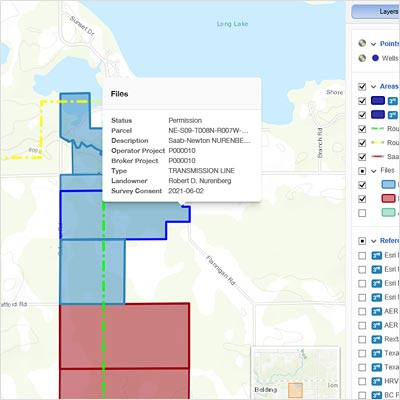
Task: Collapse the Points group chevron
Action: pos(373,44)
